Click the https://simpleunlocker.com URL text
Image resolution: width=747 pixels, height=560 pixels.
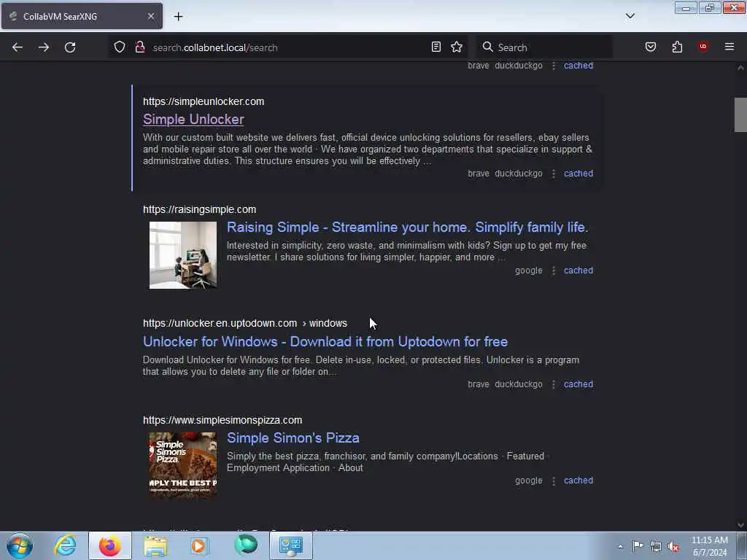click(204, 101)
